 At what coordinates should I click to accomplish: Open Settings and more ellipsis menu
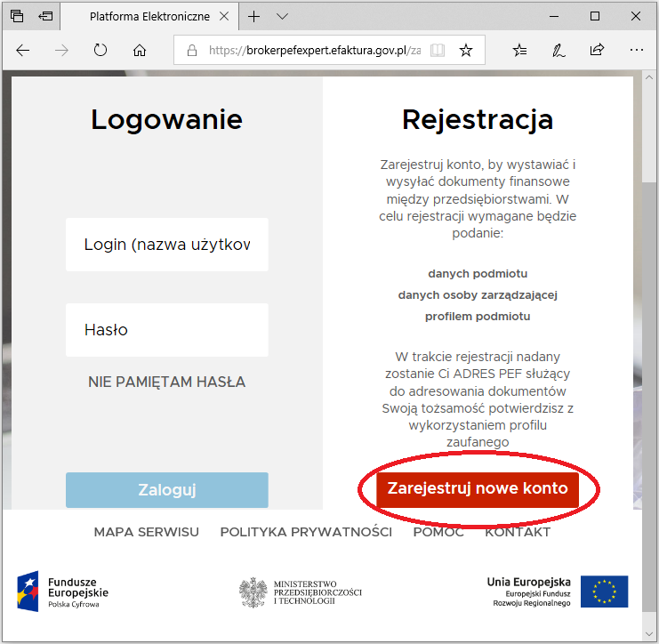tap(636, 50)
